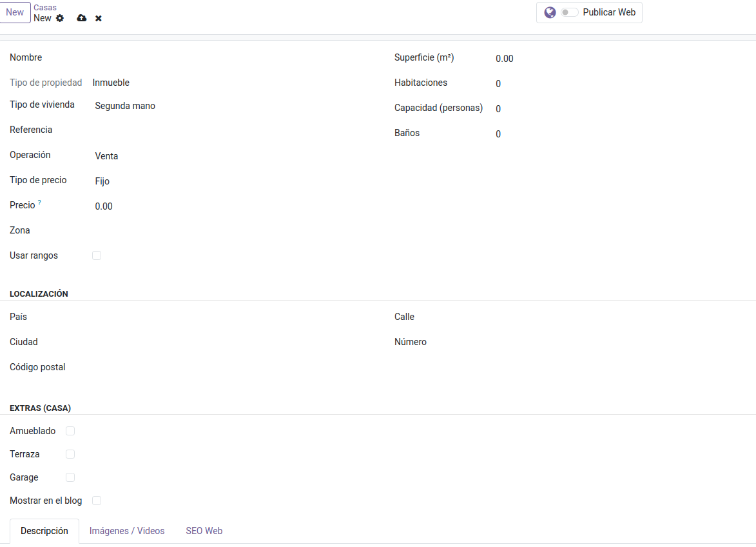This screenshot has height=547, width=756.
Task: Navigate back via the Casas breadcrumb
Action: click(x=45, y=7)
